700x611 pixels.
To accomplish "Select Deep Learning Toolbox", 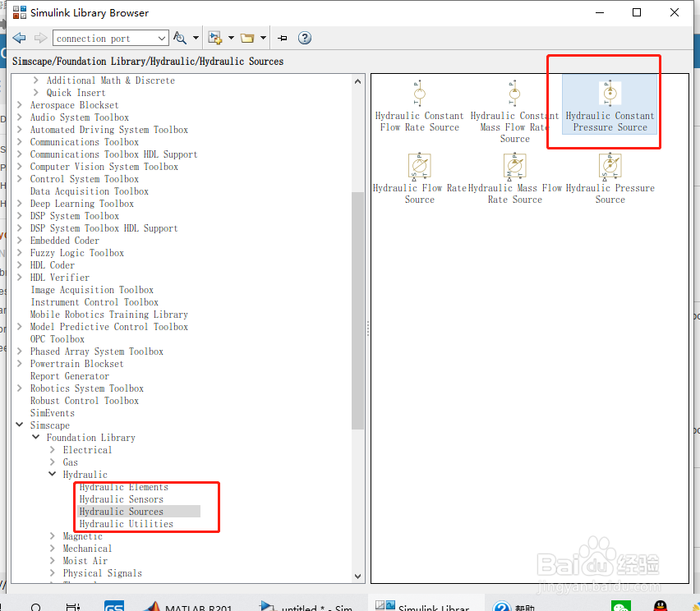I will point(81,204).
